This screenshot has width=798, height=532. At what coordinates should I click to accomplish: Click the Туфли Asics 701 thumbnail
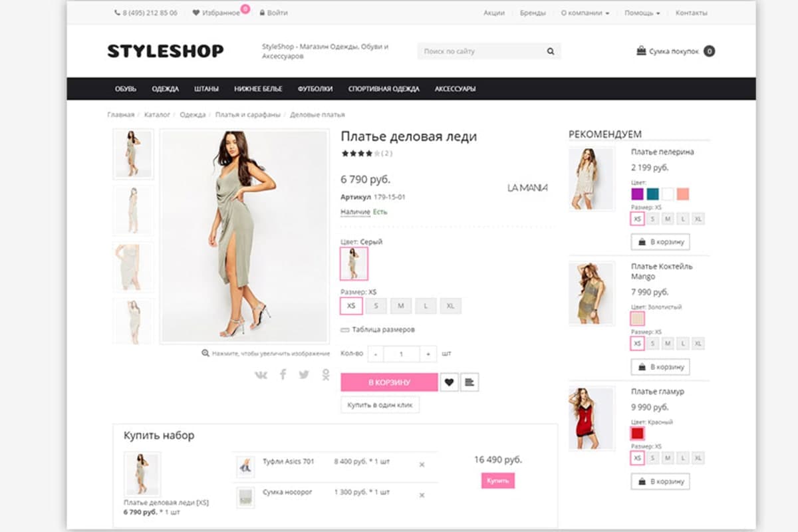245,466
